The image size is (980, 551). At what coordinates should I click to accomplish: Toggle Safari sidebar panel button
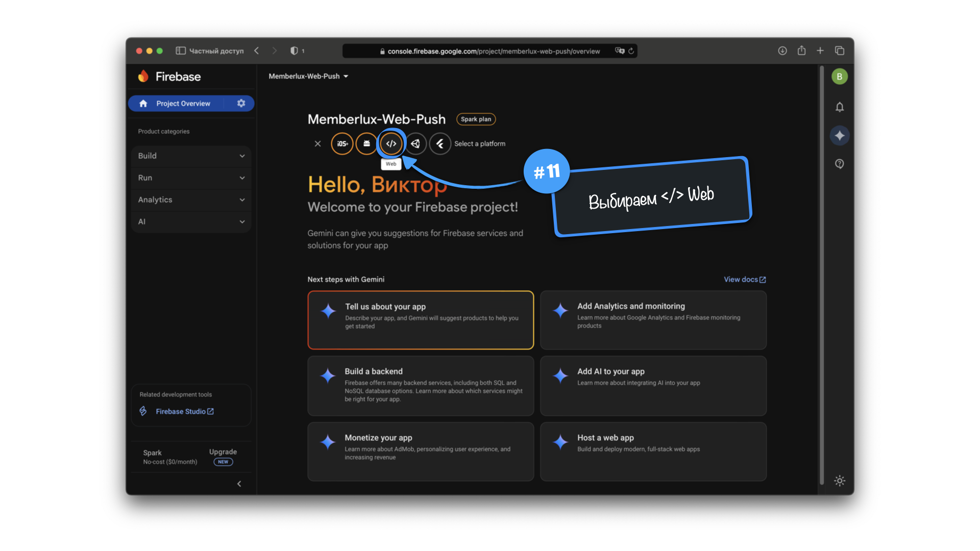tap(181, 51)
